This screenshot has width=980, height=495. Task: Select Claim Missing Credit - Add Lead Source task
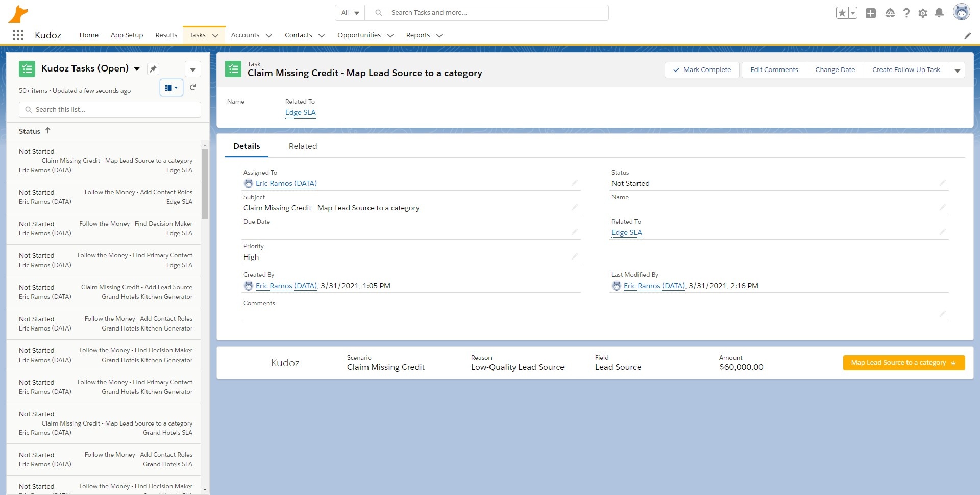click(104, 292)
